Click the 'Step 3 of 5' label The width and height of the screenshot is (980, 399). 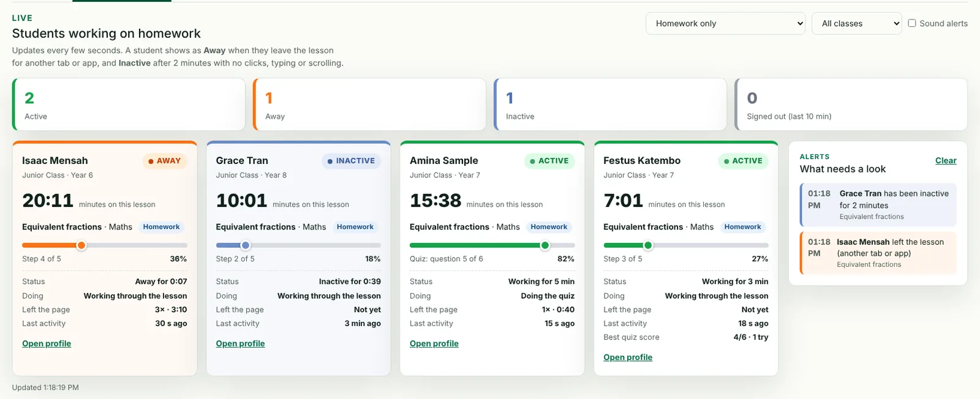[x=623, y=259]
